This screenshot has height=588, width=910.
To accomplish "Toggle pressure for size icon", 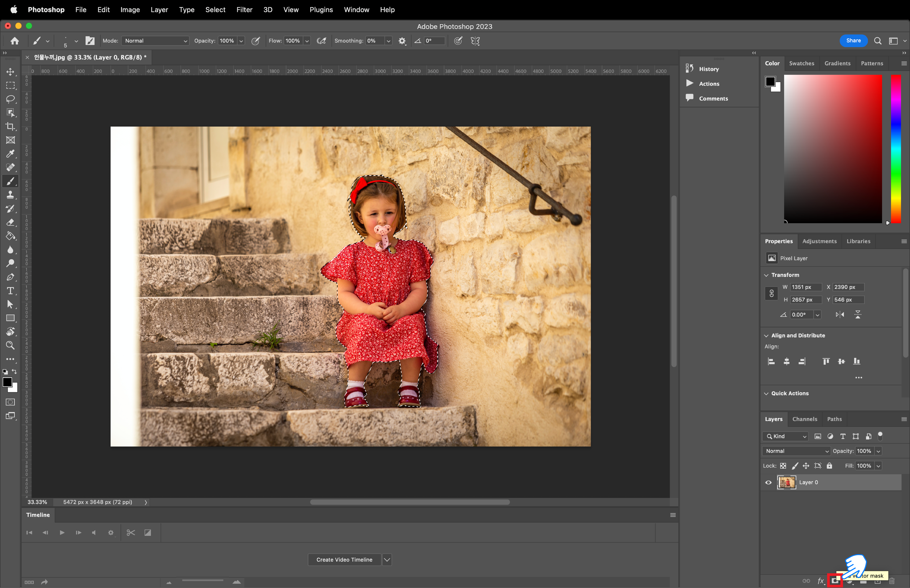I will point(458,41).
